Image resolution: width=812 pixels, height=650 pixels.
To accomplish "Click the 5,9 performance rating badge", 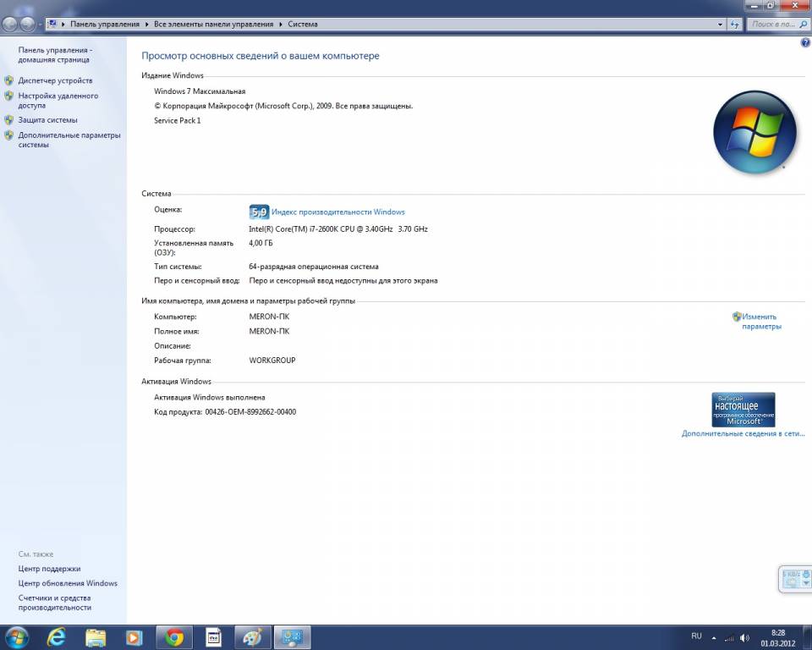I will point(259,212).
